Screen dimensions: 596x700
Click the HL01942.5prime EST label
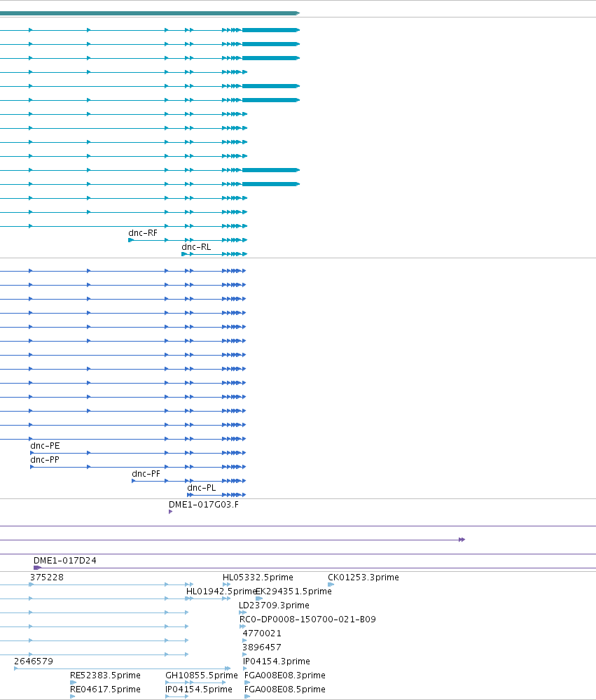tap(221, 591)
